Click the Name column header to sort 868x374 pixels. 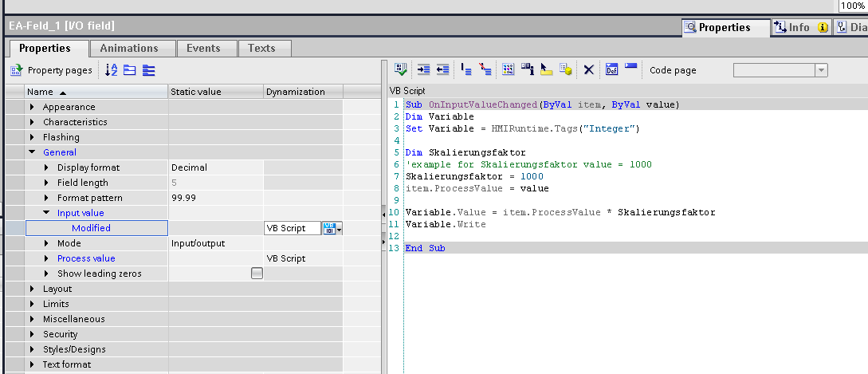coord(41,92)
